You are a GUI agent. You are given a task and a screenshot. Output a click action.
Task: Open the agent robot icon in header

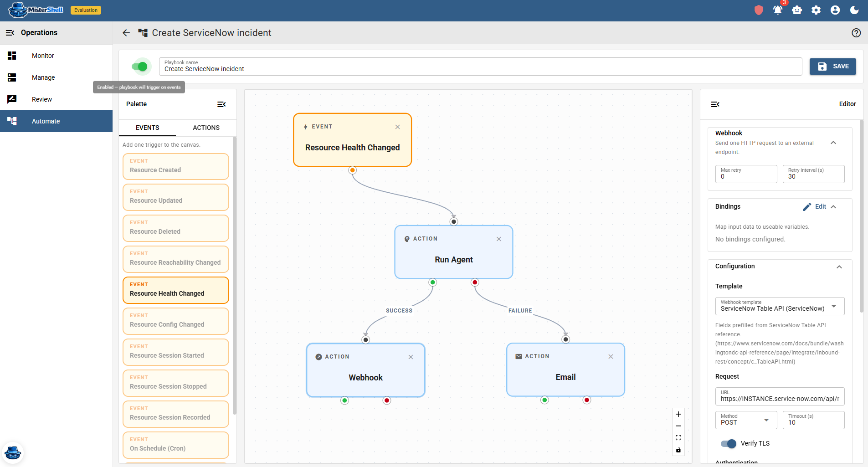tap(797, 10)
